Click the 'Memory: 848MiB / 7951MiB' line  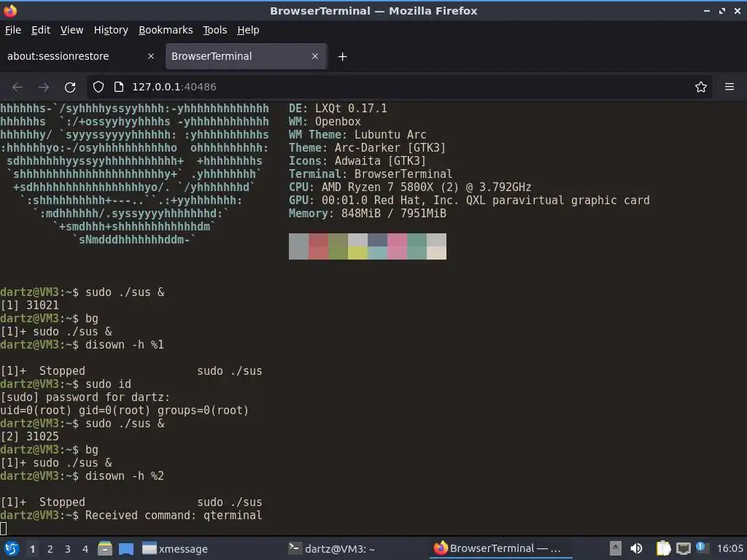point(368,214)
